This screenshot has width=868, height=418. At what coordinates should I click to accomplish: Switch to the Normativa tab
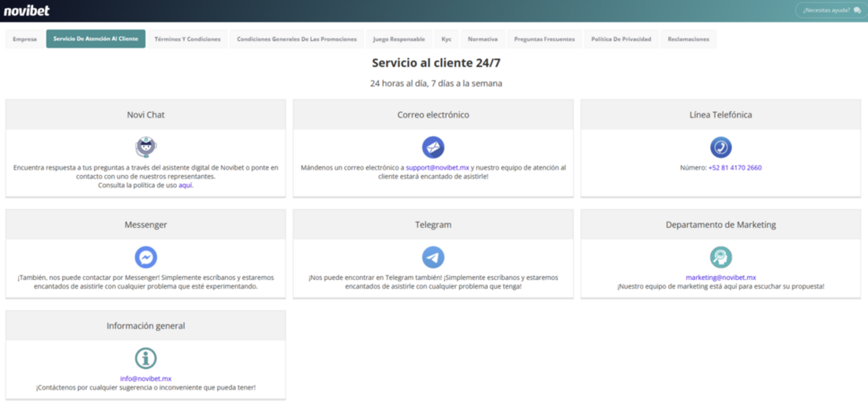click(x=483, y=39)
